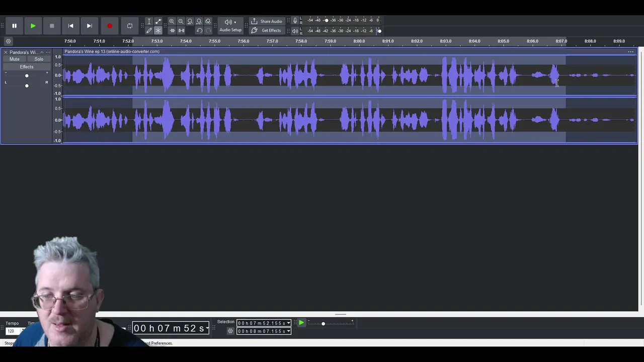Image resolution: width=644 pixels, height=362 pixels.
Task: Fit project to width zoom icon
Action: pyautogui.click(x=199, y=22)
